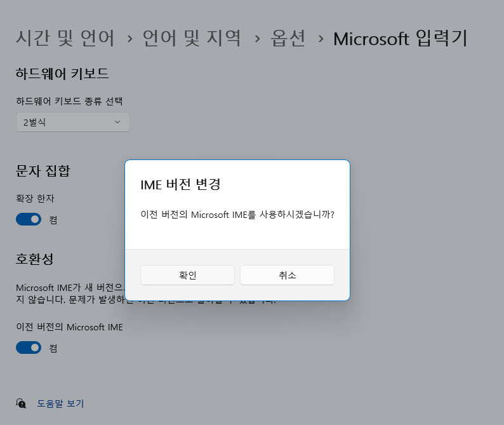Click the 문자 집합 heading
504x425 pixels.
pyautogui.click(x=43, y=171)
